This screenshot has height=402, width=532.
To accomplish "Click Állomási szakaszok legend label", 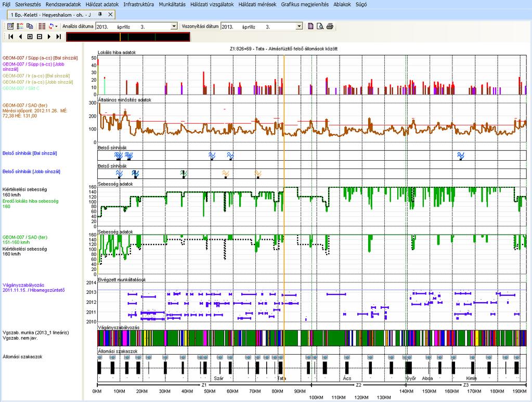I will [22, 357].
